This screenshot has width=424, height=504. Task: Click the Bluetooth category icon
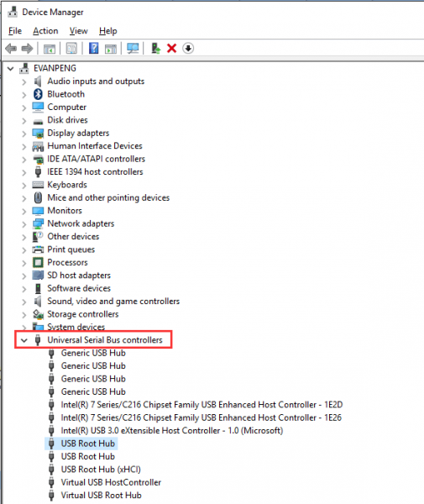pos(38,94)
